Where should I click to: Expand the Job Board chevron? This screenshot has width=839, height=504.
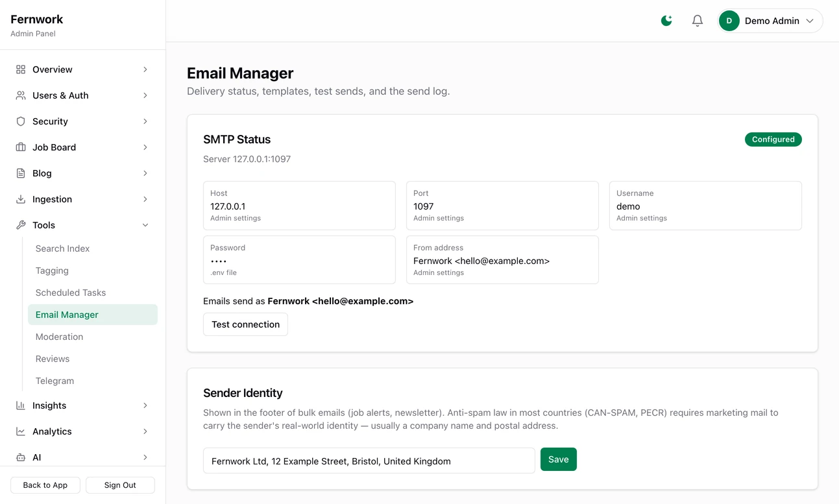click(145, 147)
